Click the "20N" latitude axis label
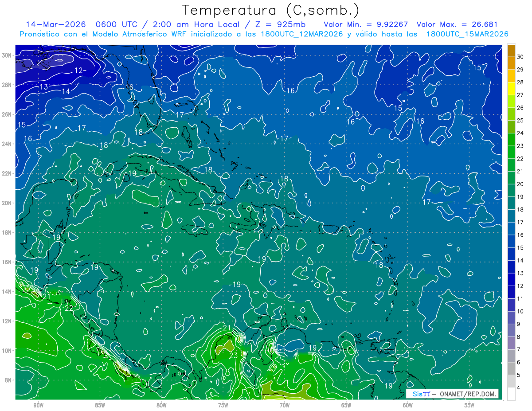532x411 pixels. 8,203
